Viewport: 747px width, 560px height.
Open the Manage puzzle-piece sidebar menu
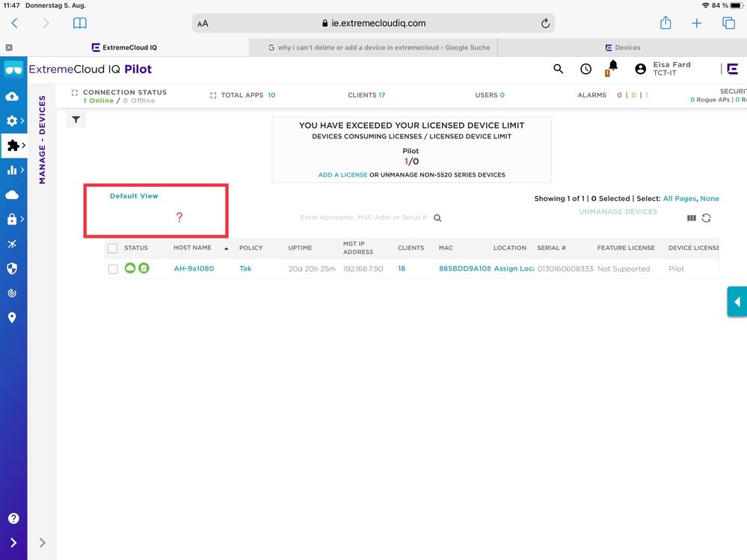(x=14, y=145)
